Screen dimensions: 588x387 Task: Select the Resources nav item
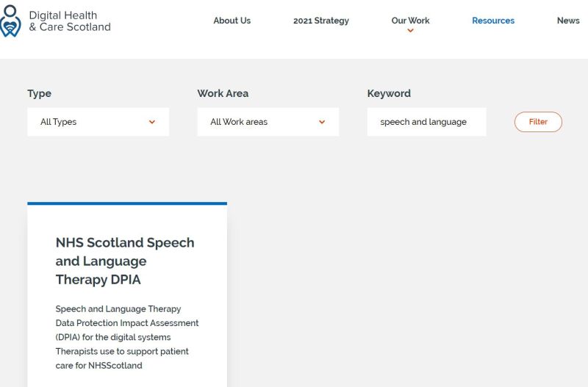[x=493, y=21]
